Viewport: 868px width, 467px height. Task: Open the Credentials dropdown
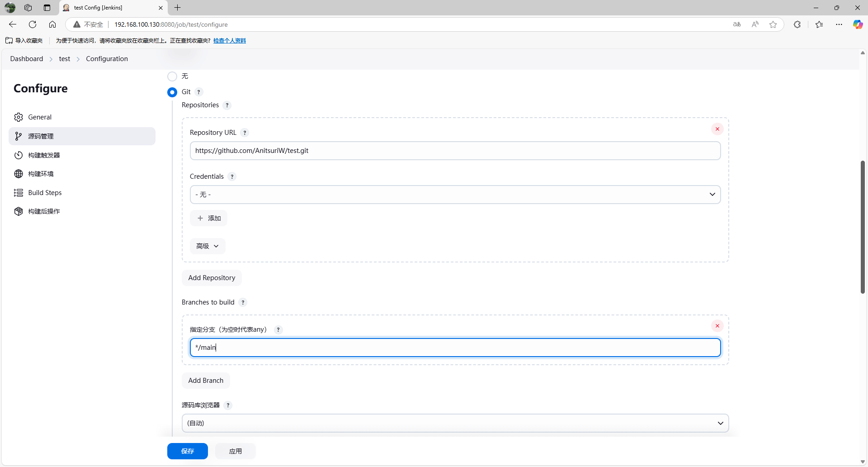(455, 195)
